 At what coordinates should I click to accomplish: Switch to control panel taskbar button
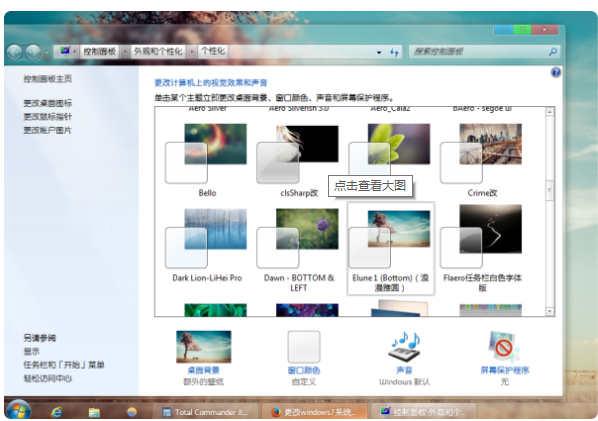point(423,412)
